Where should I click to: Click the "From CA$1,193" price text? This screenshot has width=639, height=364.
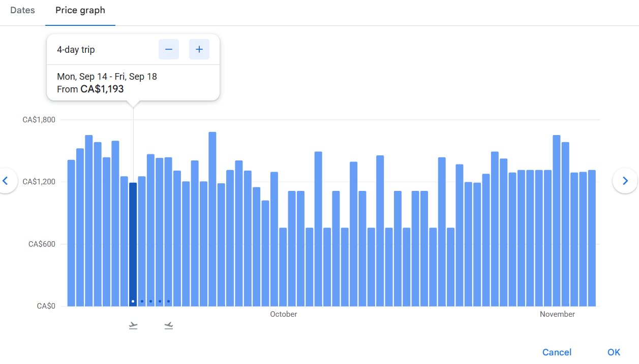coord(90,89)
